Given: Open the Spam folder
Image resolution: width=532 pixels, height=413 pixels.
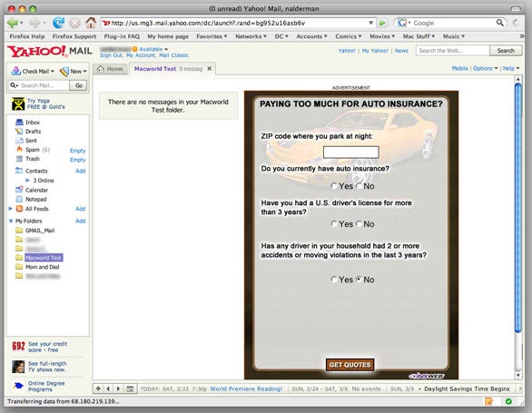Looking at the screenshot, I should click(33, 150).
